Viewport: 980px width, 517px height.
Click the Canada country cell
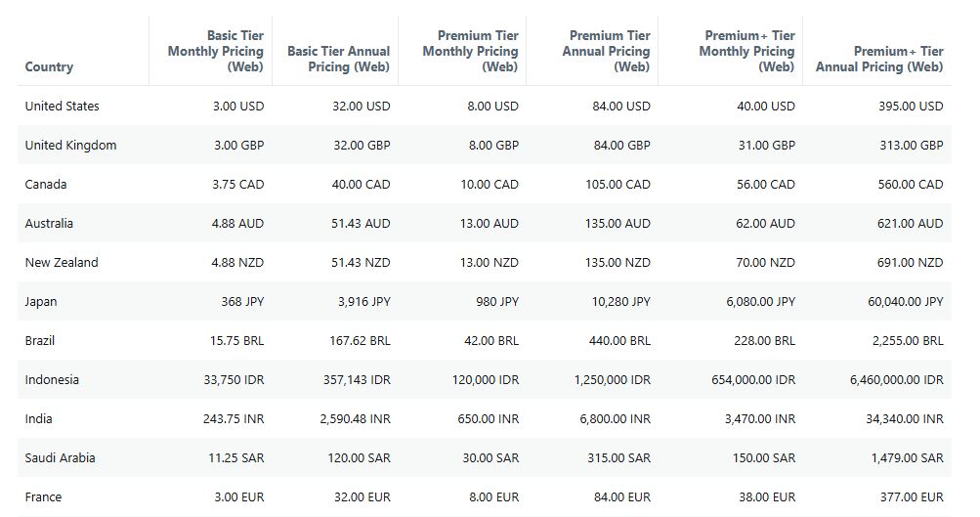click(x=46, y=184)
